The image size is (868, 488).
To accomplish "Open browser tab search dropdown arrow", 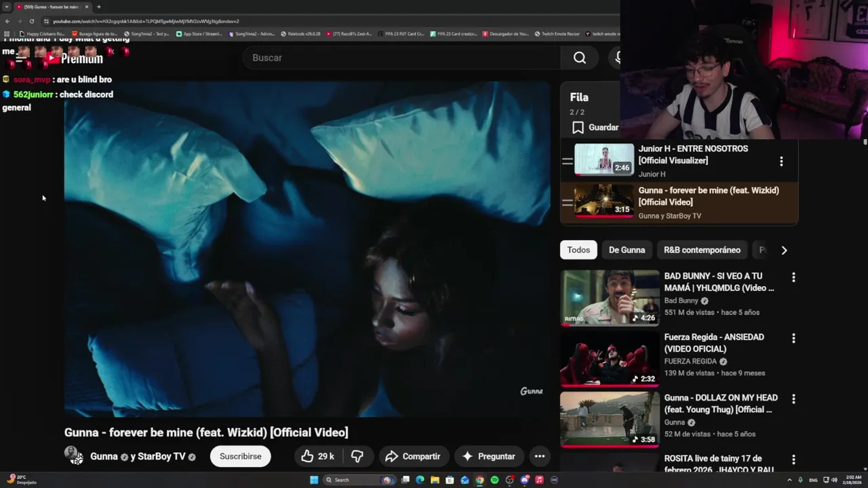I will click(x=7, y=7).
